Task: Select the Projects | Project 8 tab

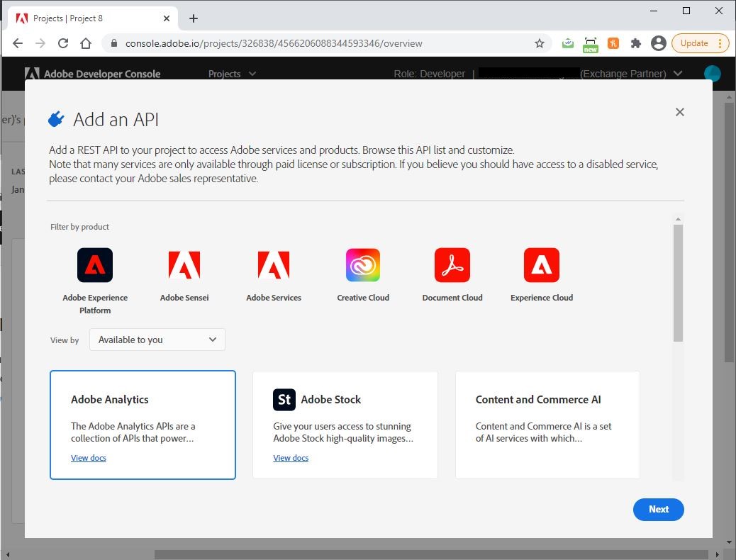Action: click(x=92, y=18)
